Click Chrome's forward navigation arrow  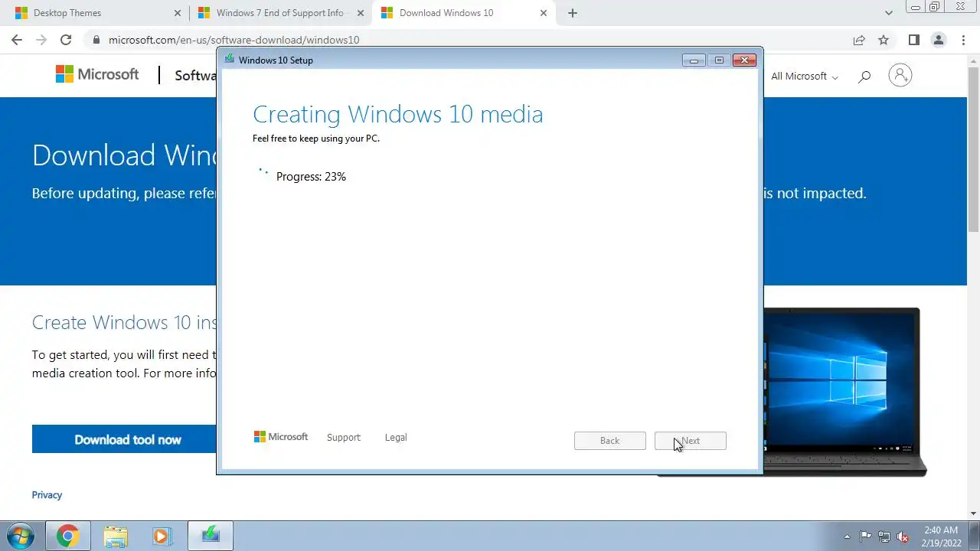[x=41, y=40]
